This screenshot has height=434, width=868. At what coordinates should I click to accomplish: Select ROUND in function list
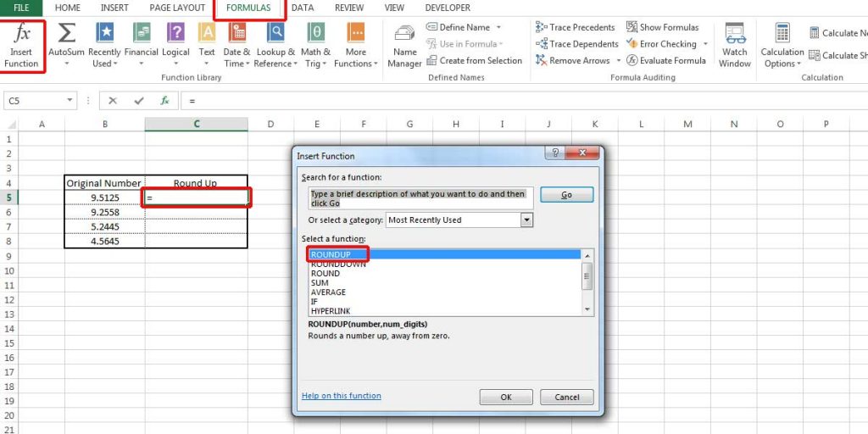point(444,274)
